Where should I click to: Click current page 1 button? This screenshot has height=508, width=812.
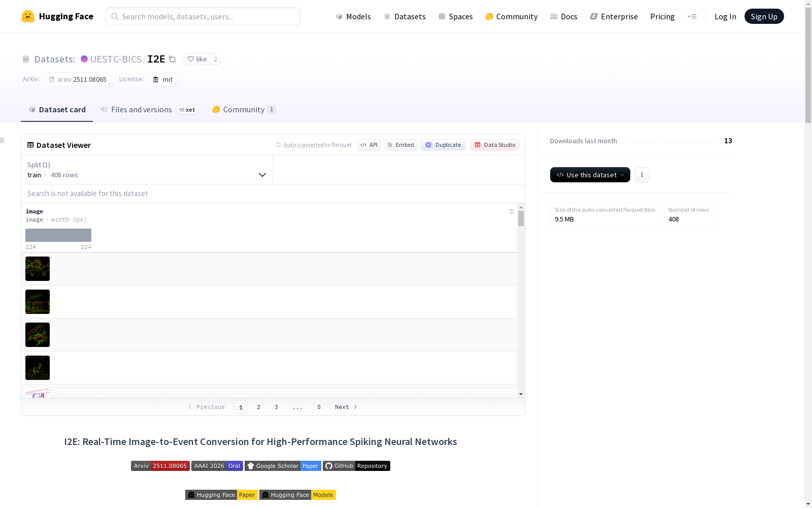coord(241,407)
